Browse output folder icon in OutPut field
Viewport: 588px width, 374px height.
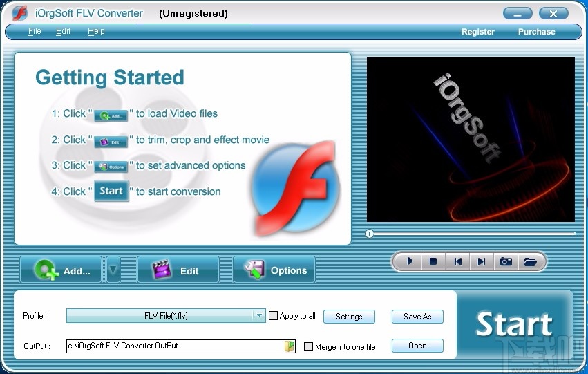pyautogui.click(x=289, y=346)
